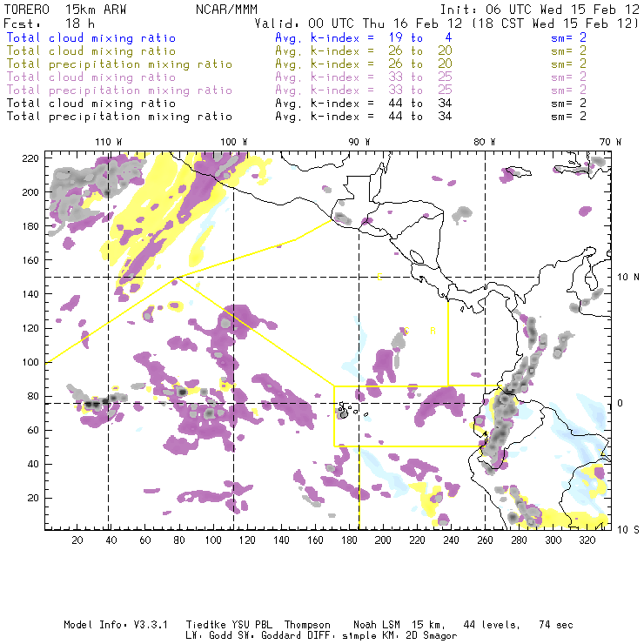
Task: Select the "160" tick label on vertical axis
Action: [30, 260]
